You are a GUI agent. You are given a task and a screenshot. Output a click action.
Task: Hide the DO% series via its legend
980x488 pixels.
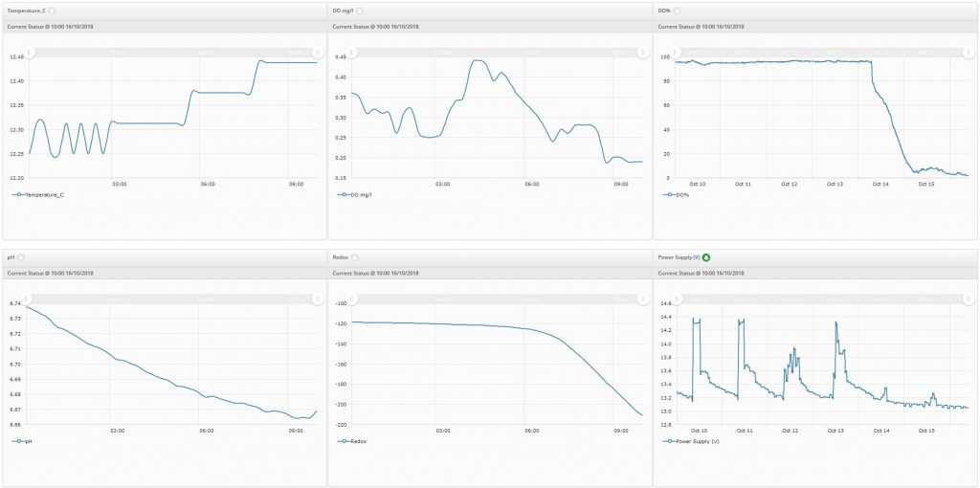click(x=680, y=194)
